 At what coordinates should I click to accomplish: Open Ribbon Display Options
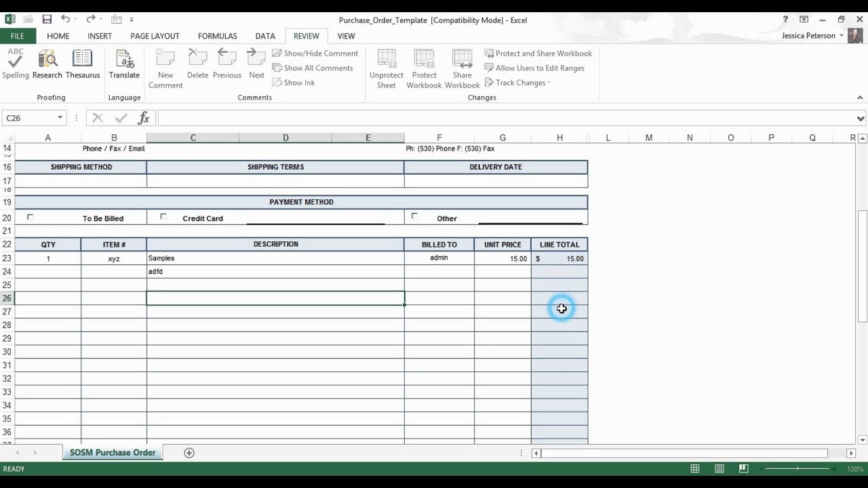tap(804, 20)
